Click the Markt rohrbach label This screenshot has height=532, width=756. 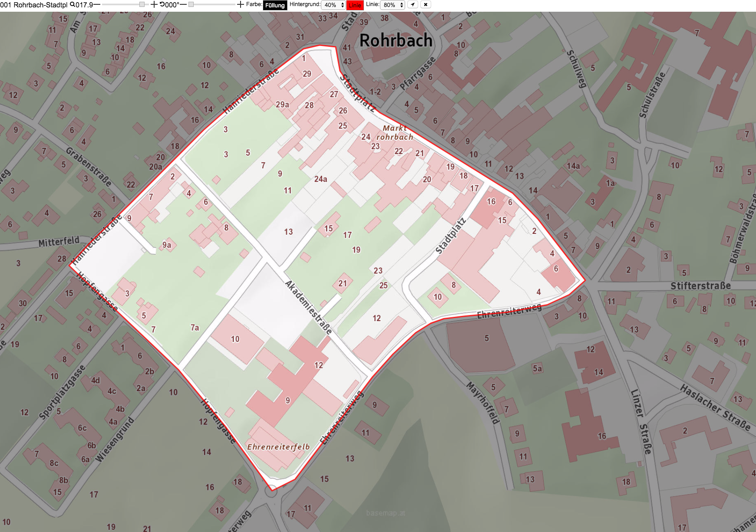point(395,132)
